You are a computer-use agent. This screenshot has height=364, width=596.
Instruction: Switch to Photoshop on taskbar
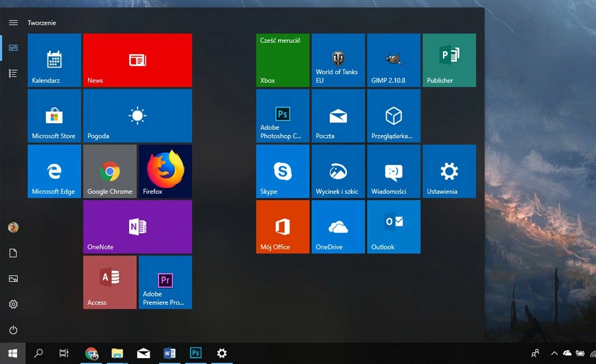196,353
